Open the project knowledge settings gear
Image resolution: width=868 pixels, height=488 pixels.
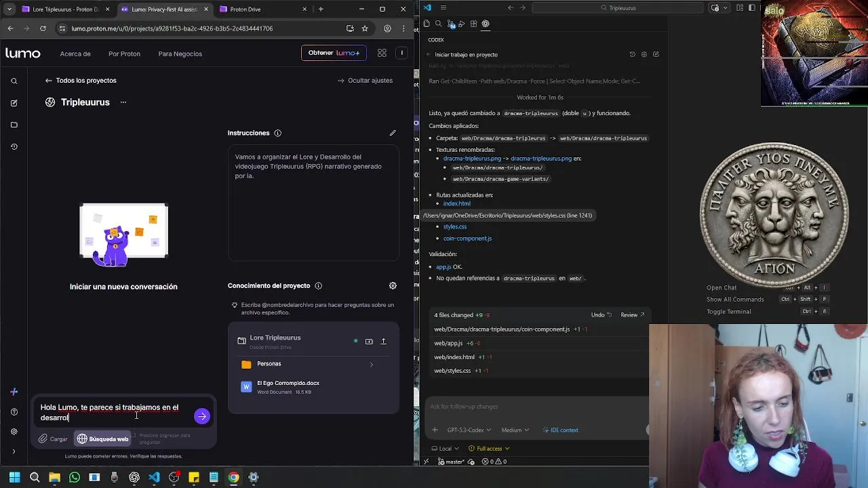coord(393,286)
